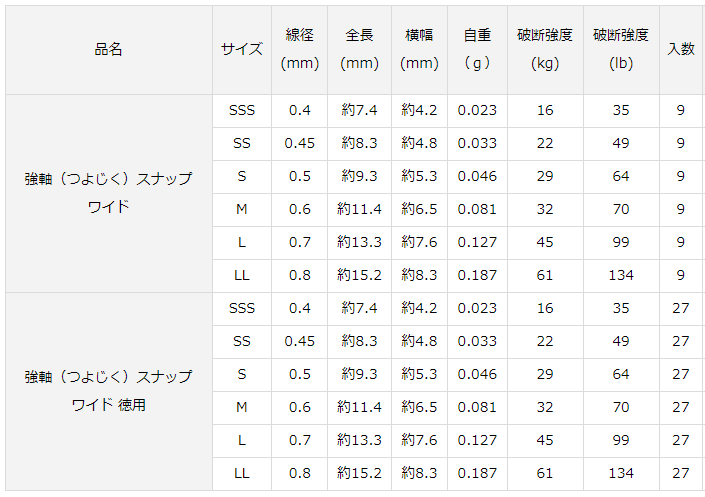Select 0.45 wire diameter in the 徳用 SS row
This screenshot has height=497, width=705.
coord(299,341)
